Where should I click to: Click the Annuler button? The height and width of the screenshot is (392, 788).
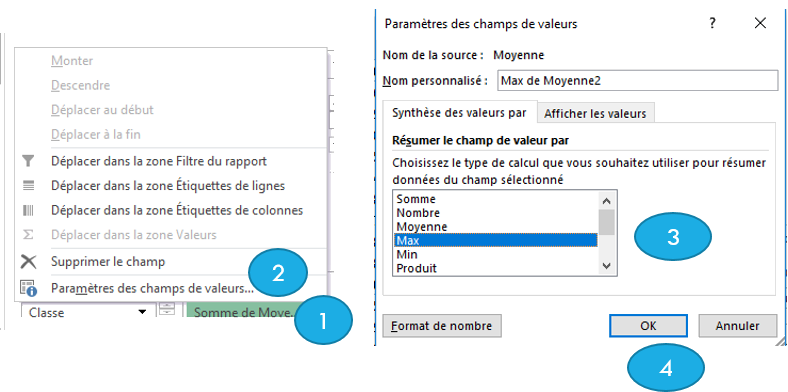pyautogui.click(x=737, y=326)
